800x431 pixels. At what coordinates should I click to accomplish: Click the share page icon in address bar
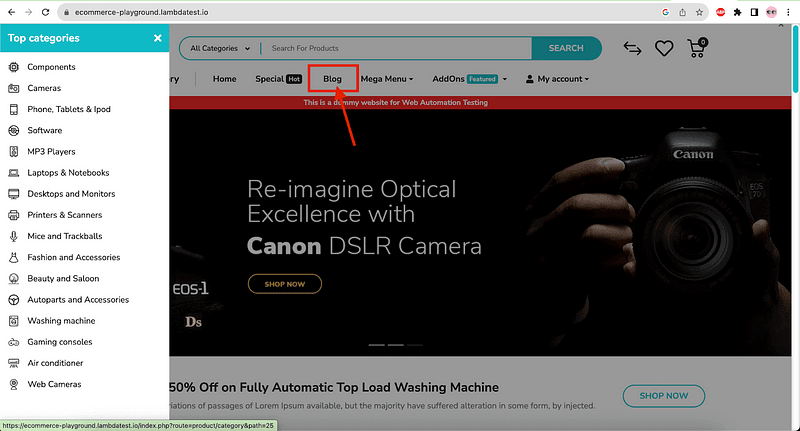(x=683, y=12)
